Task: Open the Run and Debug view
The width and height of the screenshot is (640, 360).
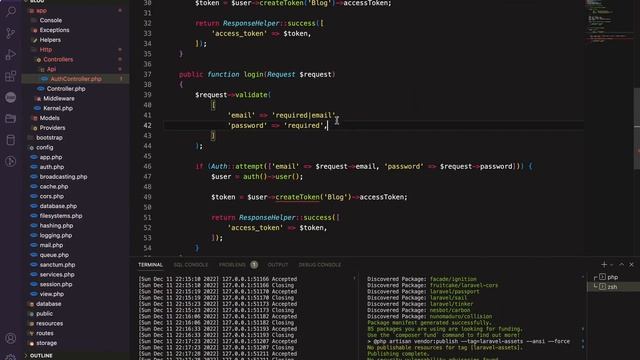Action: 11,55
